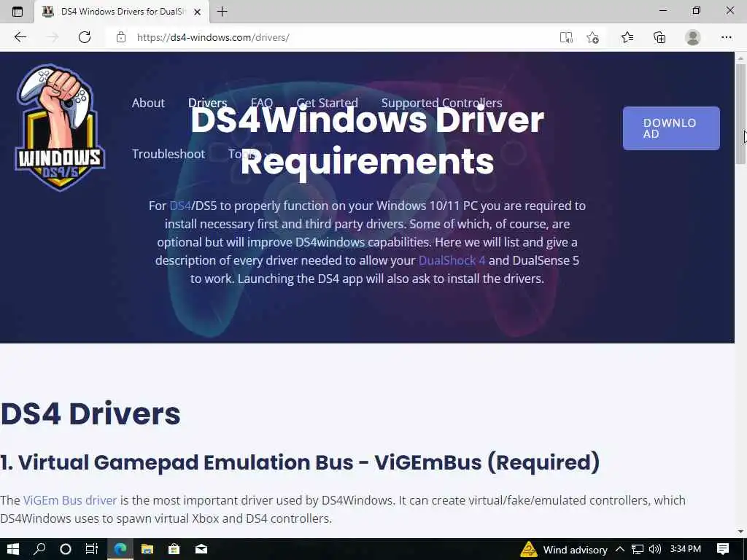Viewport: 747px width, 560px height.
Task: Follow the DualShock 4 link
Action: point(452,260)
